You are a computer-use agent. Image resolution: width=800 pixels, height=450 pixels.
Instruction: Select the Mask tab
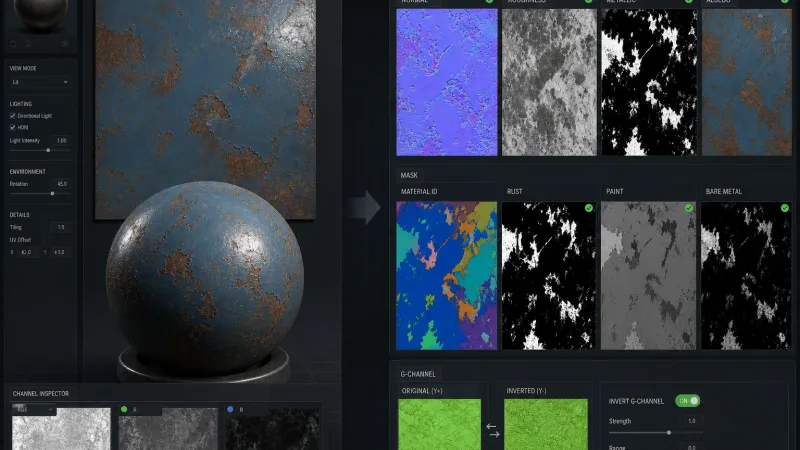(x=409, y=175)
